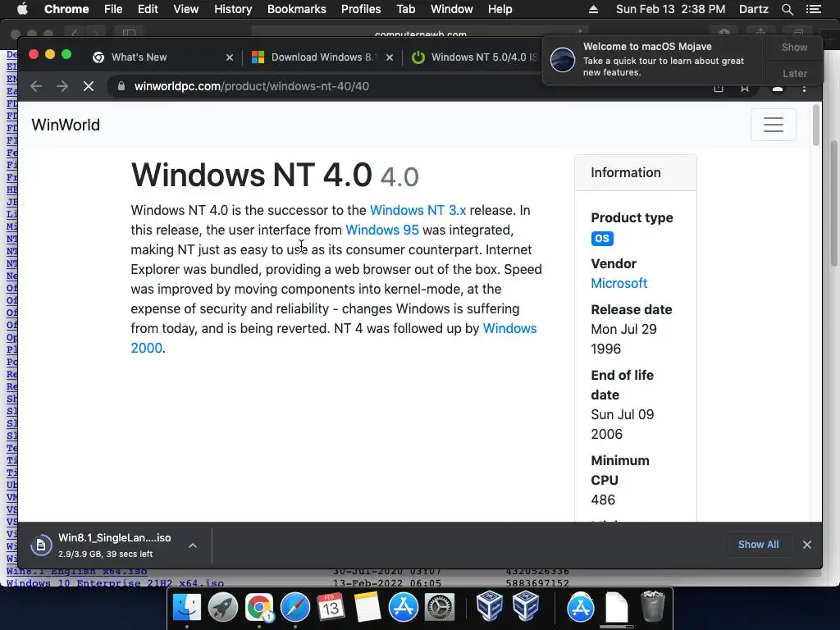Image resolution: width=840 pixels, height=630 pixels.
Task: Click the Win8.1 ISO download file icon
Action: (41, 546)
